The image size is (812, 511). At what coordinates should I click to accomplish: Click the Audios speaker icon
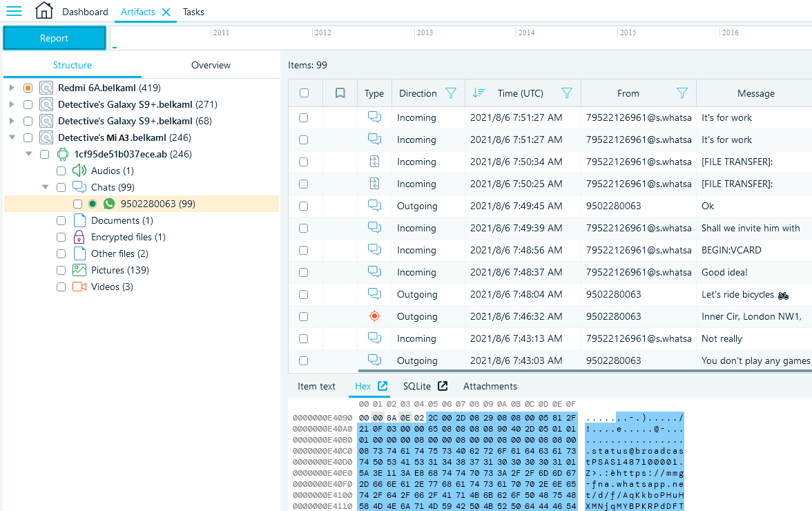79,171
